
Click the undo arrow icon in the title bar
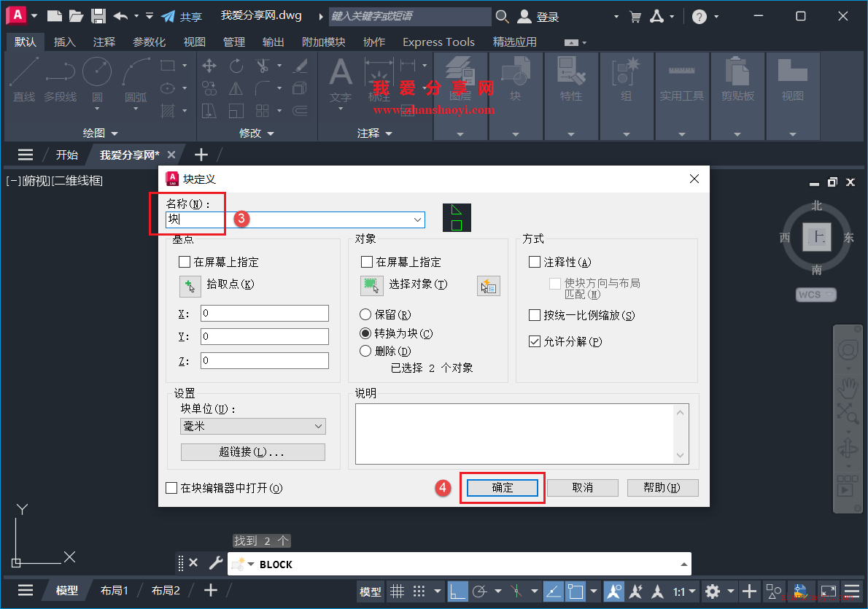120,16
